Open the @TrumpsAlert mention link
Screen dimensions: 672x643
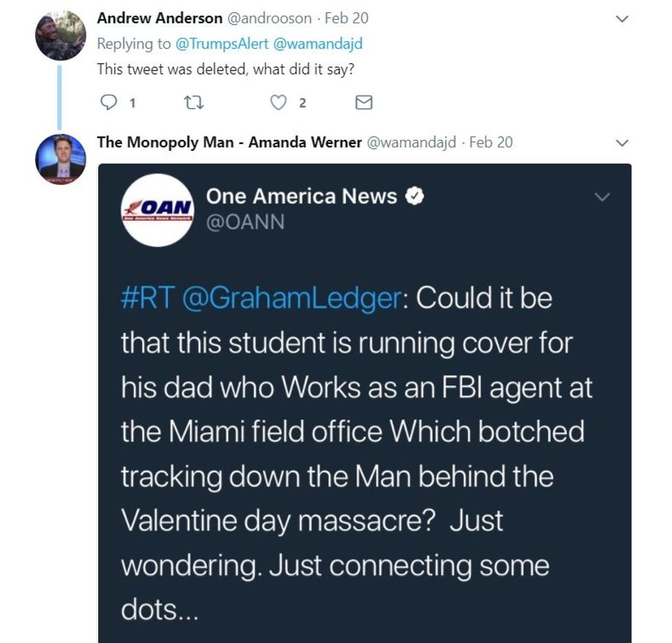[222, 44]
